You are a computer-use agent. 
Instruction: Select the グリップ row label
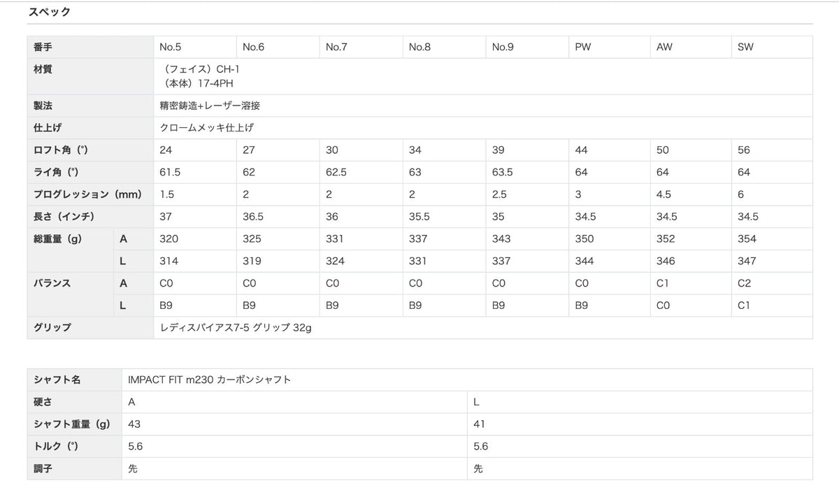pyautogui.click(x=52, y=327)
